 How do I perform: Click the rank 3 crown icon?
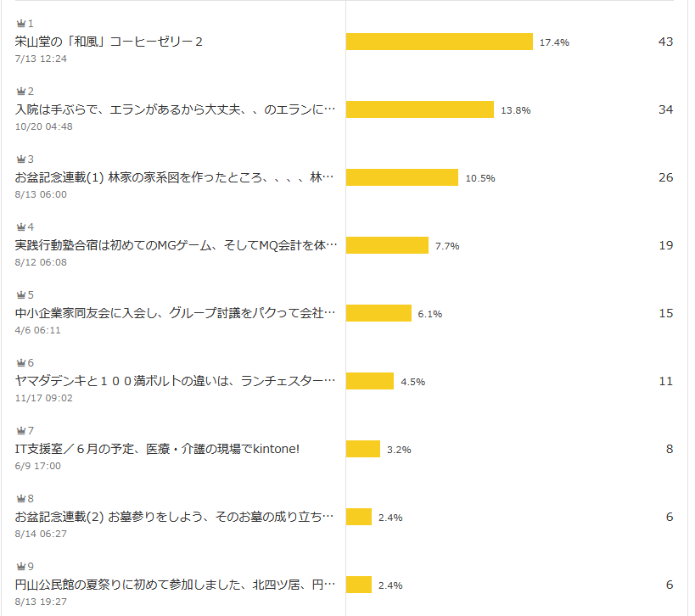[21, 160]
